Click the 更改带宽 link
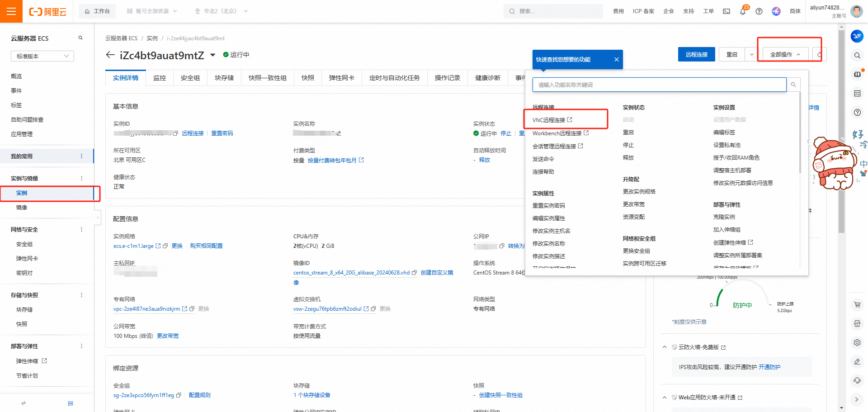Image resolution: width=868 pixels, height=412 pixels. tap(168, 336)
